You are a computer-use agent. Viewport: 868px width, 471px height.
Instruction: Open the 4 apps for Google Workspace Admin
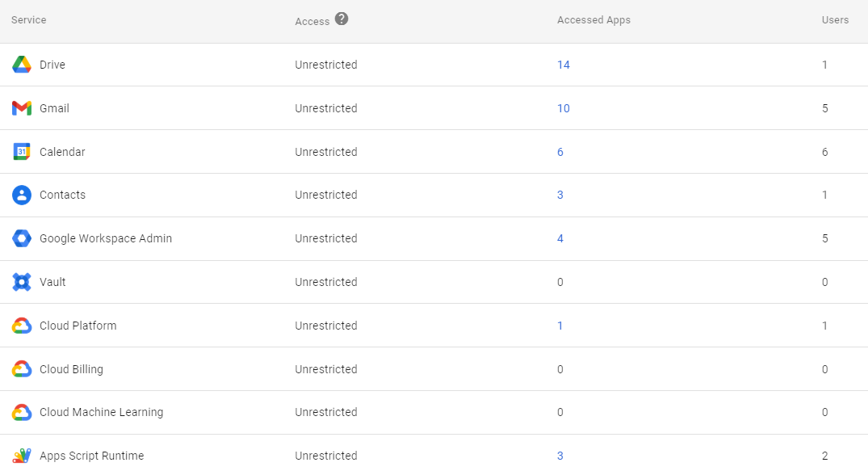tap(560, 238)
